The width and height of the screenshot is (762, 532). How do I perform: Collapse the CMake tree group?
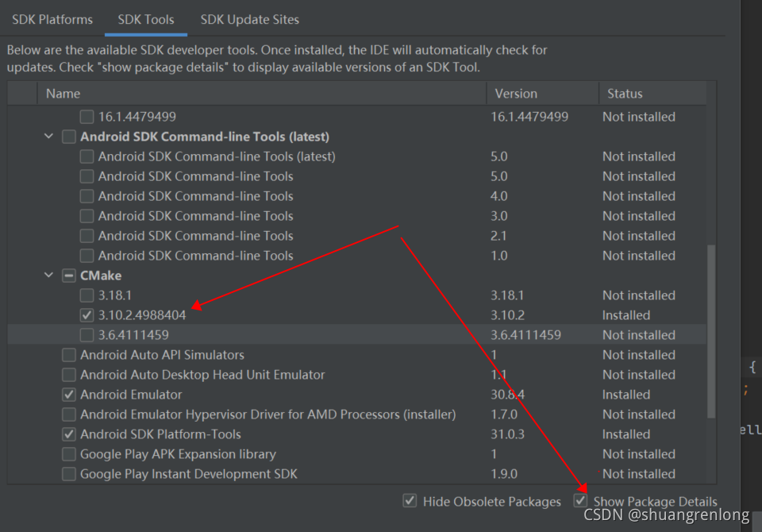click(x=49, y=276)
